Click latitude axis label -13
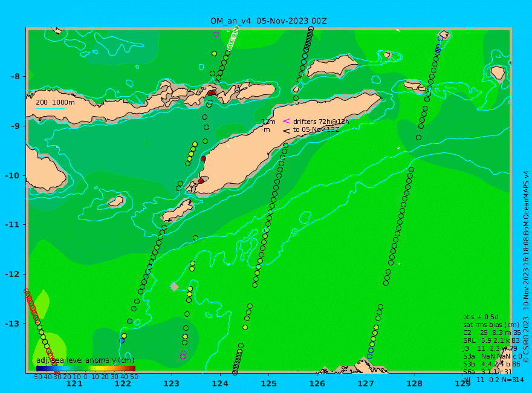The height and width of the screenshot is (393, 532). (x=13, y=323)
